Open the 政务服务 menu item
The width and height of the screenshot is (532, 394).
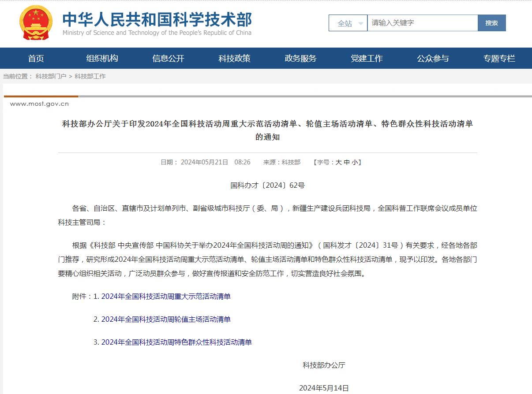pyautogui.click(x=300, y=59)
